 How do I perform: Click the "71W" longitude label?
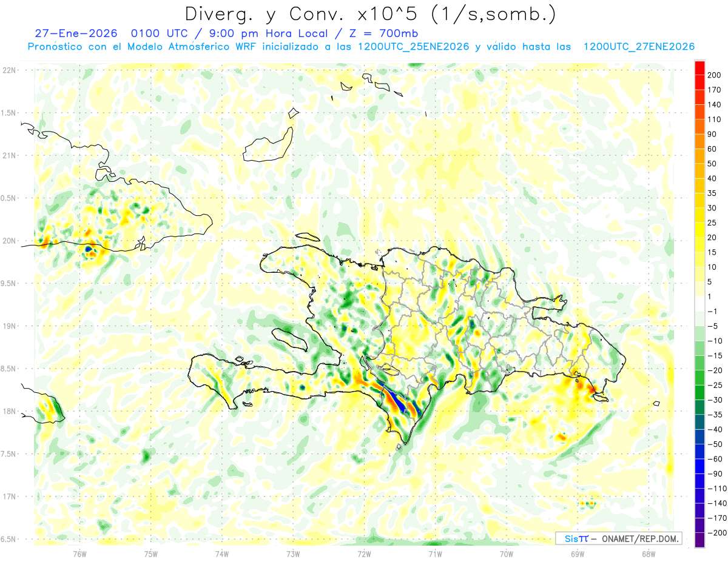[435, 554]
